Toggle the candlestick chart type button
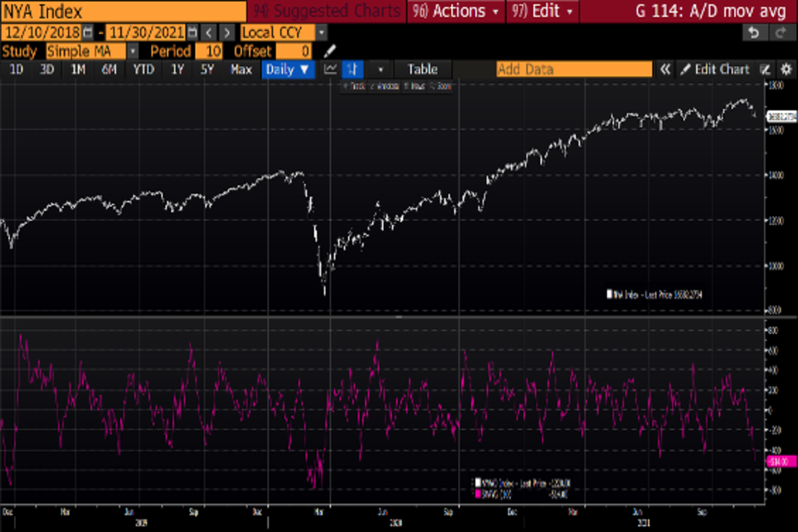 352,69
